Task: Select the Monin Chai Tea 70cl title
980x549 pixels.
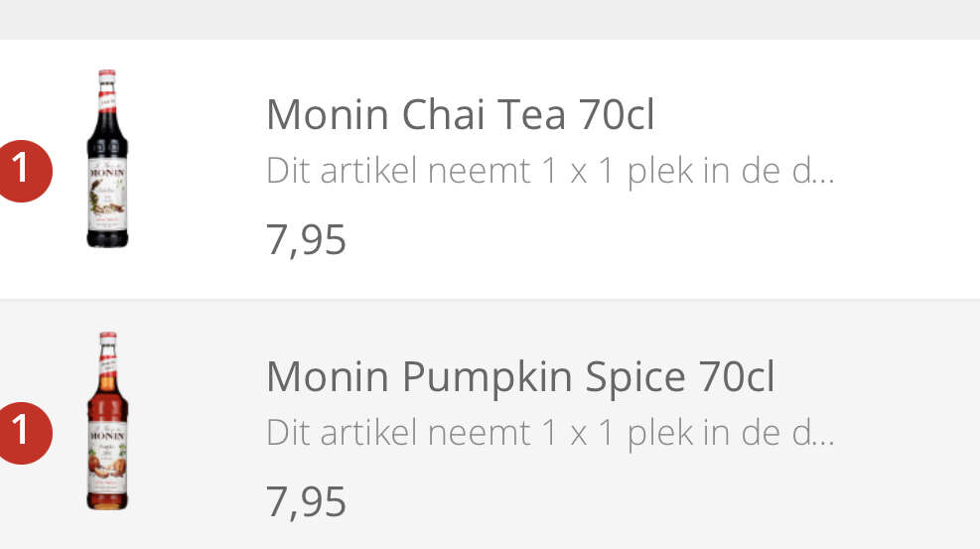Action: [460, 114]
